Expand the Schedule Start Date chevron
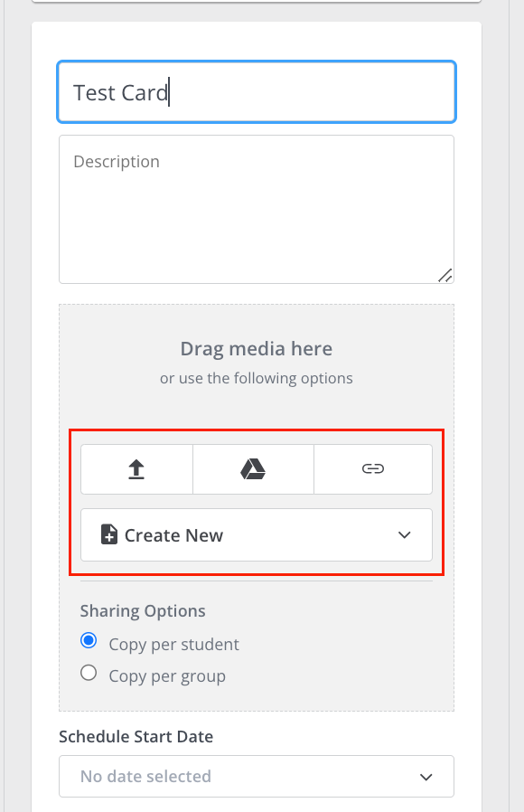This screenshot has height=812, width=524. point(426,777)
